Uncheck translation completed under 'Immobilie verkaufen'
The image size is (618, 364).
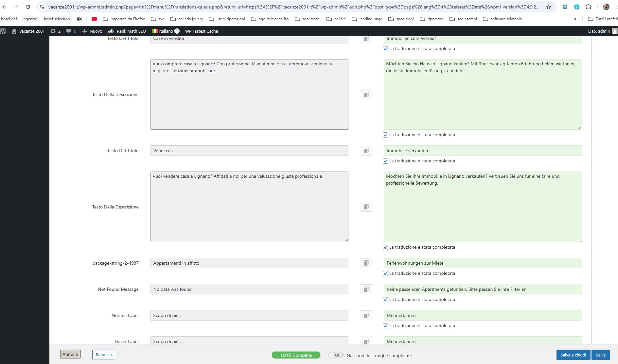(x=385, y=161)
